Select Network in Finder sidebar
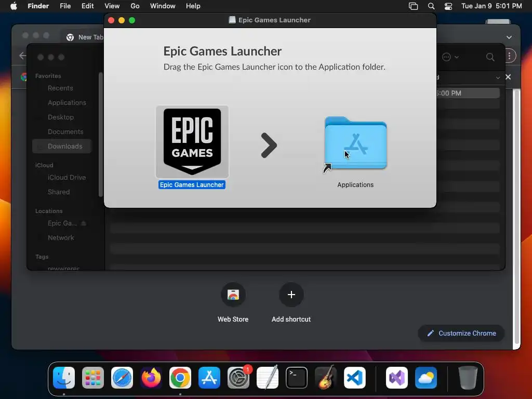The image size is (532, 399). (x=61, y=238)
